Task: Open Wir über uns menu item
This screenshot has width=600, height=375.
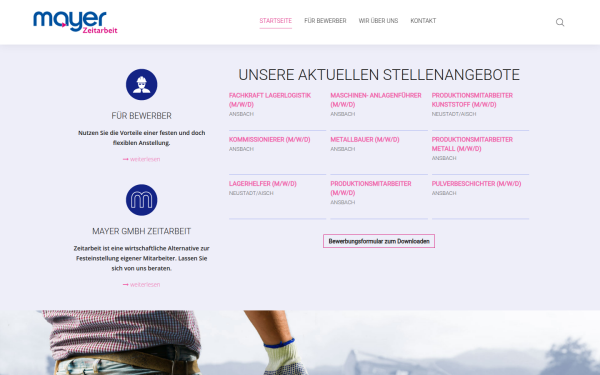Action: click(x=378, y=21)
